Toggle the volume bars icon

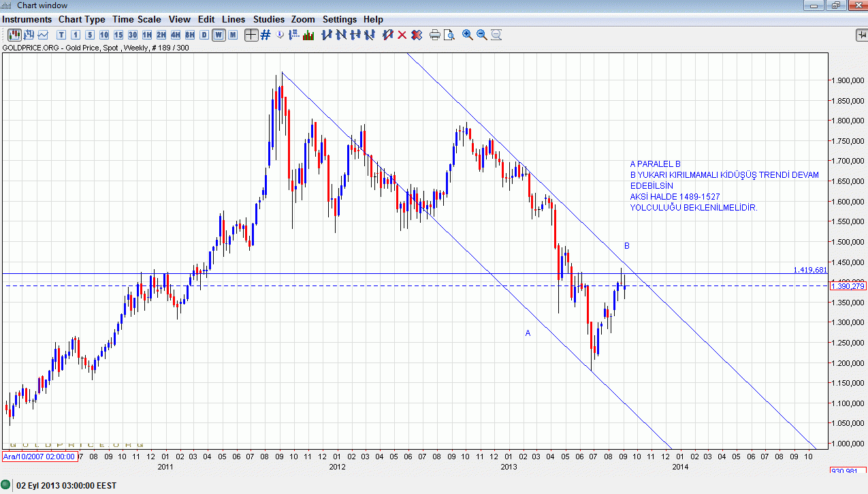point(308,35)
